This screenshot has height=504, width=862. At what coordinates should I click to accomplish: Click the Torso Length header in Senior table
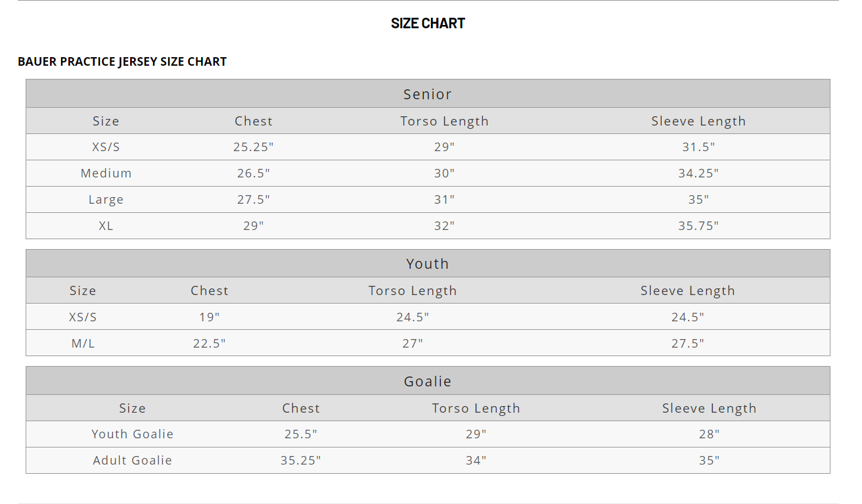pos(444,122)
